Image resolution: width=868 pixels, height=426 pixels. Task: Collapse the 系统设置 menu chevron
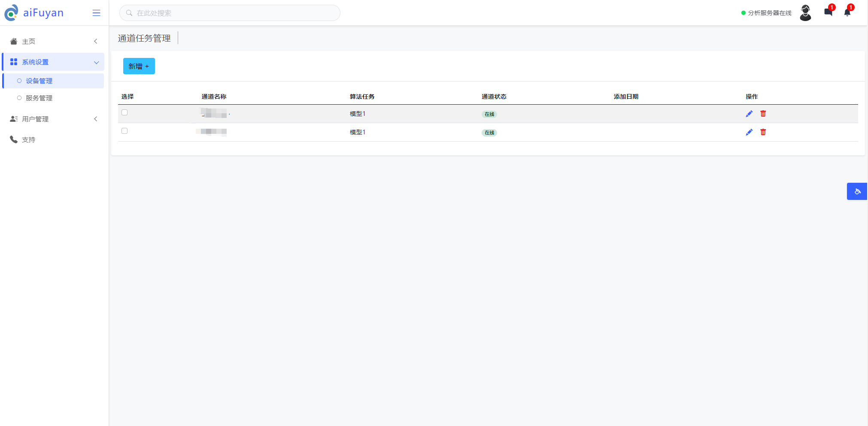pos(96,62)
